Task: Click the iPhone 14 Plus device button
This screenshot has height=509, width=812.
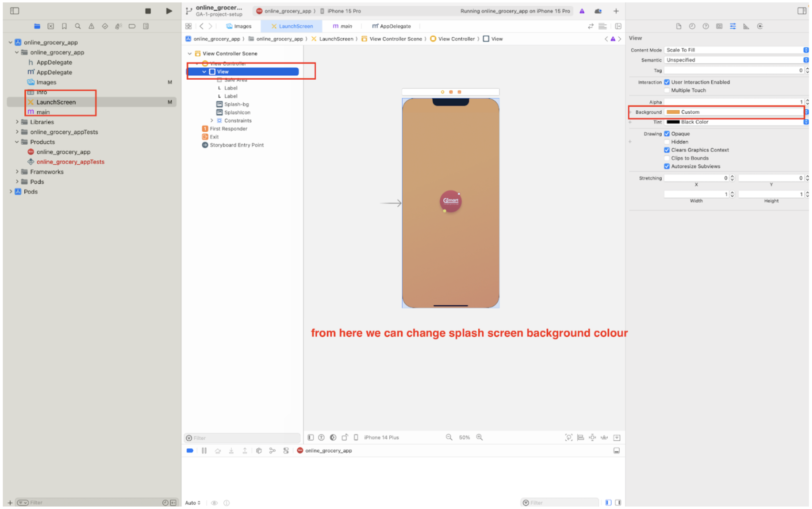Action: [x=381, y=437]
